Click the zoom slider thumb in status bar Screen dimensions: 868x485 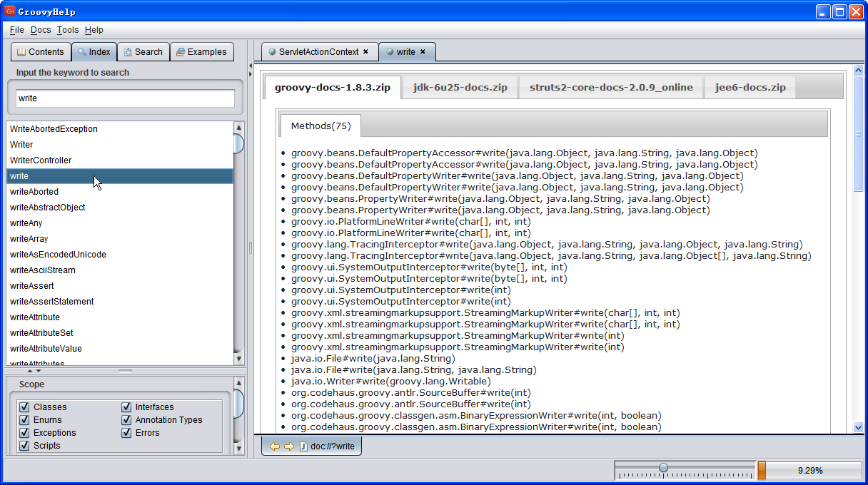(663, 468)
